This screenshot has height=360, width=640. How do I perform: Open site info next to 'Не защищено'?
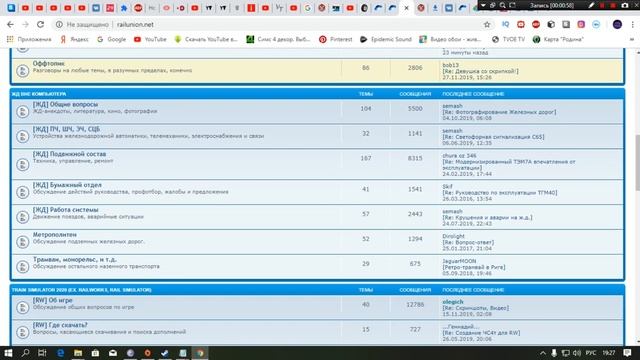coord(59,24)
